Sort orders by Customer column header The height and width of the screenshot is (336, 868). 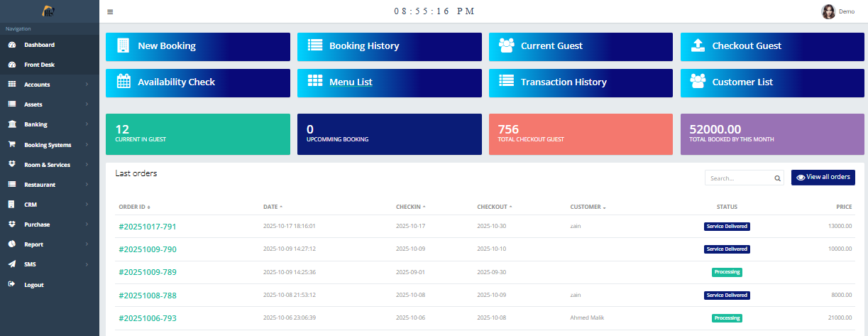[588, 207]
